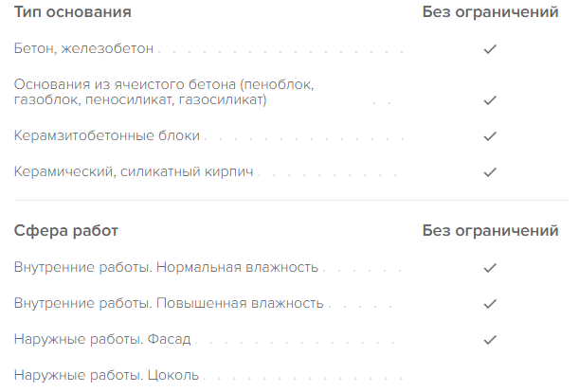Select the Керамзитобетонные блоки label
The image size is (579, 392).
point(106,136)
